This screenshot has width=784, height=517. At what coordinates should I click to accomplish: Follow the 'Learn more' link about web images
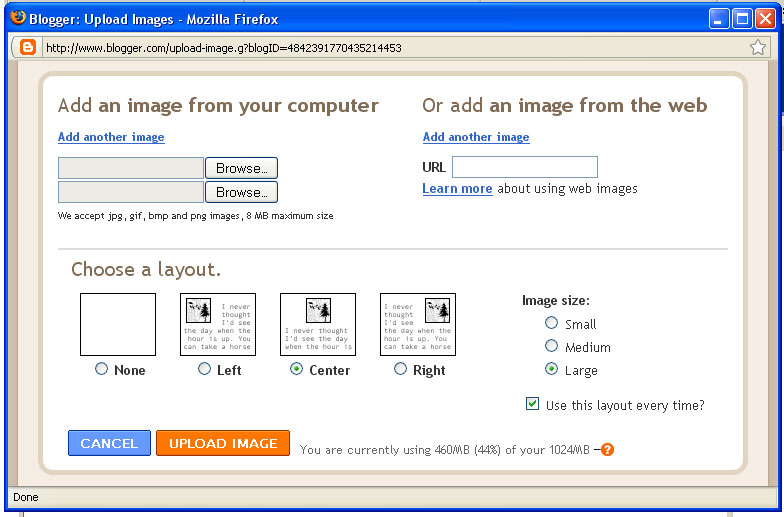(x=458, y=188)
